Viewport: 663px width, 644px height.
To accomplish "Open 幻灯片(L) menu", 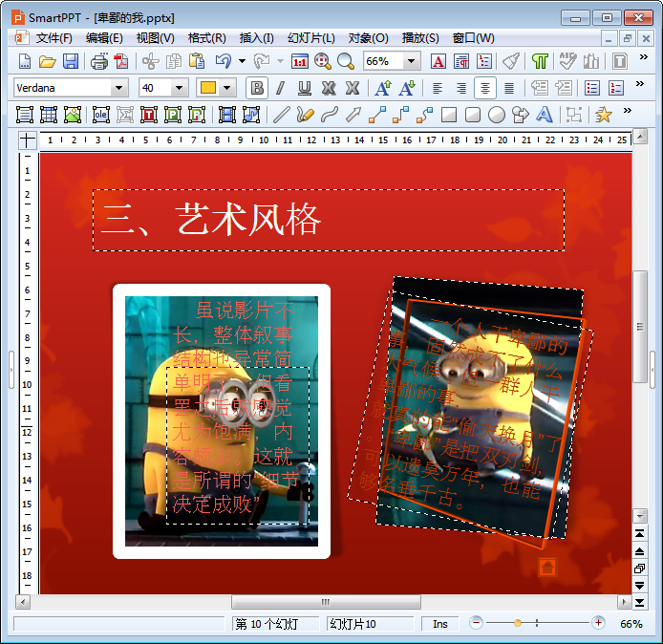I will (311, 38).
